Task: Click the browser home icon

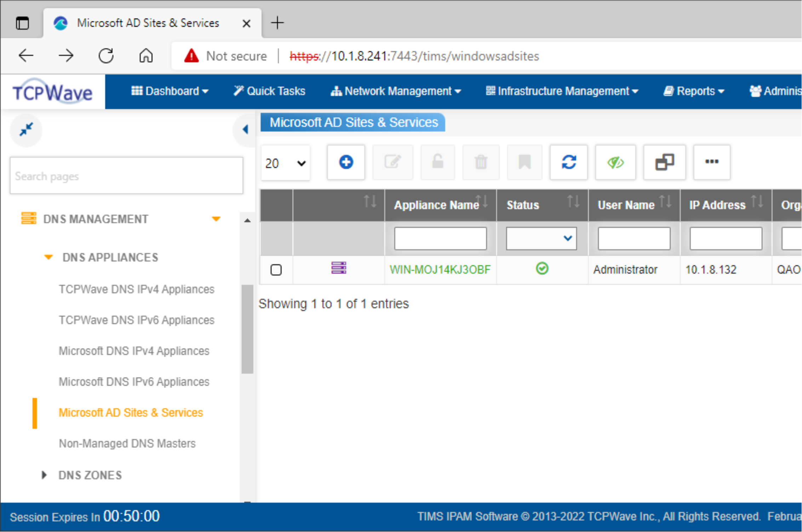Action: (146, 56)
